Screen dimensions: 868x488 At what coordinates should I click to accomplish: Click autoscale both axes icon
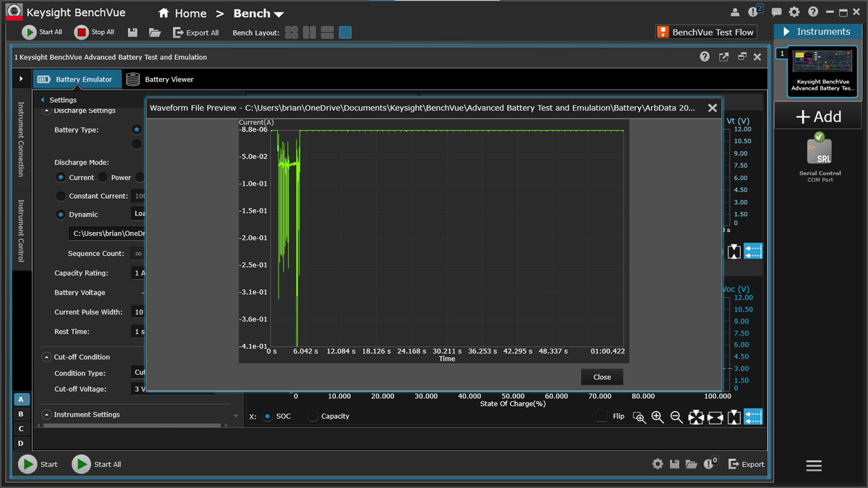click(696, 417)
